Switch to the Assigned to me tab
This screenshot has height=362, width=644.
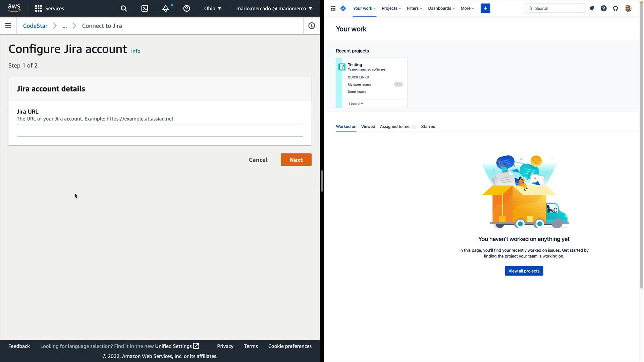coord(394,126)
